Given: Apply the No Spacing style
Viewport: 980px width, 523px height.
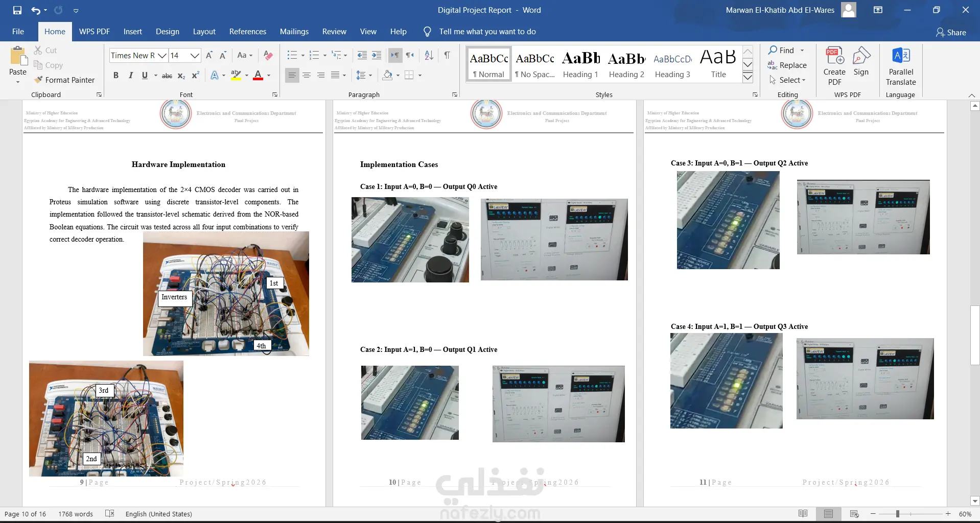Looking at the screenshot, I should pos(535,64).
